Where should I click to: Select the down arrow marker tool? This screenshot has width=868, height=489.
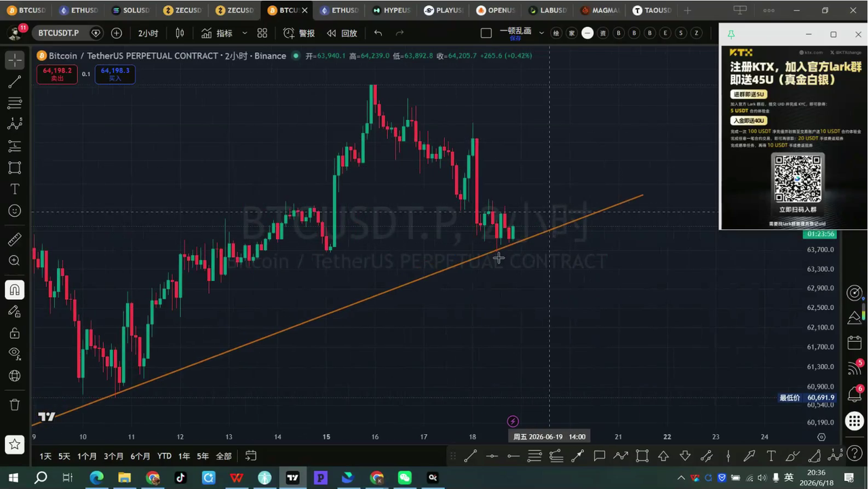click(685, 456)
